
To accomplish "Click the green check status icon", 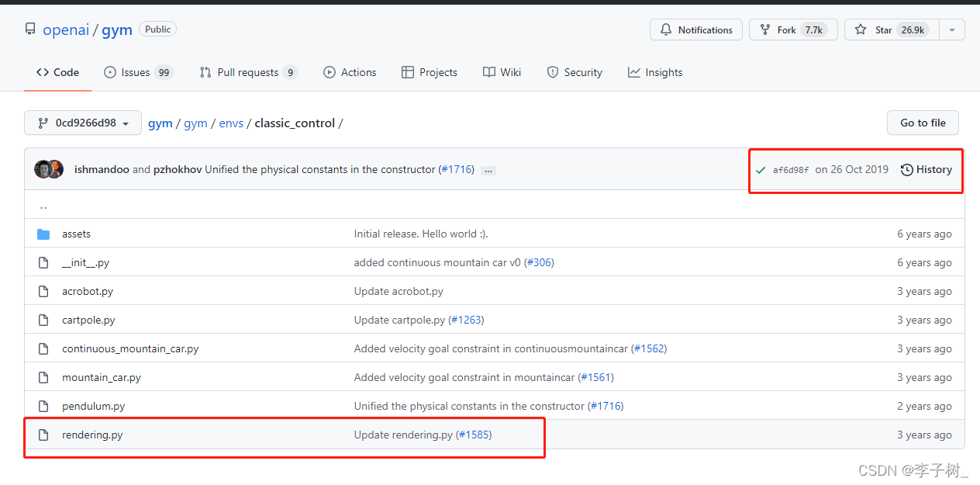I will pos(761,169).
